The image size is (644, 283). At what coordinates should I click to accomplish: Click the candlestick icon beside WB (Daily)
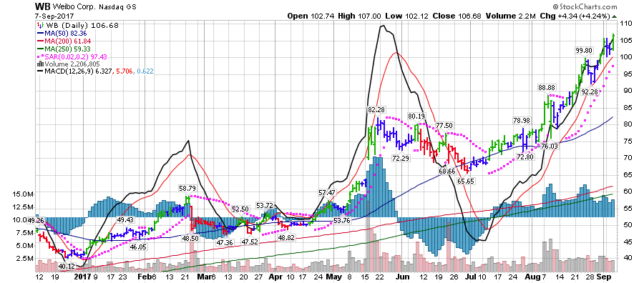[x=40, y=26]
